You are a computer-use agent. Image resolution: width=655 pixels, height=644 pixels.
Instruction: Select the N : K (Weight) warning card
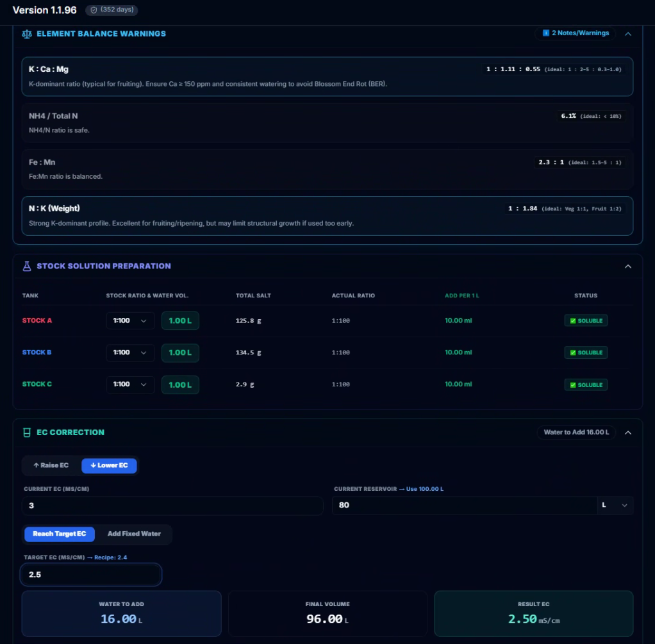pos(327,216)
